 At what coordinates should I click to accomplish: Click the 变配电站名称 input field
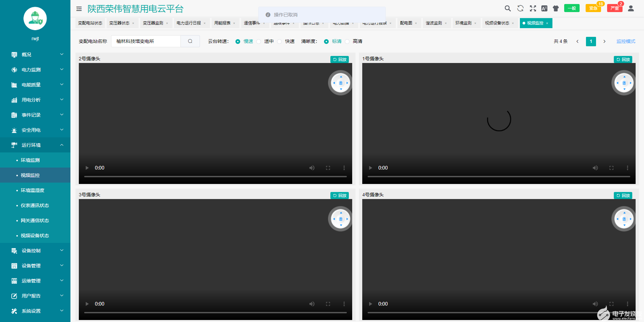(x=146, y=41)
